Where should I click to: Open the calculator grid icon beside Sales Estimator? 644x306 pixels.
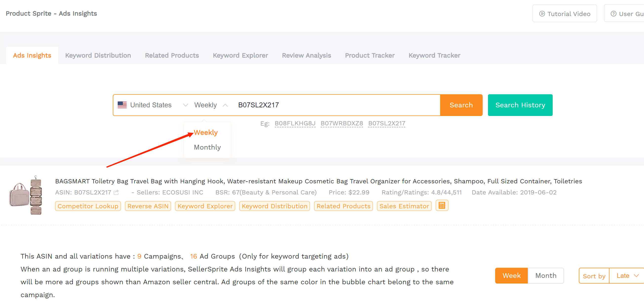tap(442, 206)
